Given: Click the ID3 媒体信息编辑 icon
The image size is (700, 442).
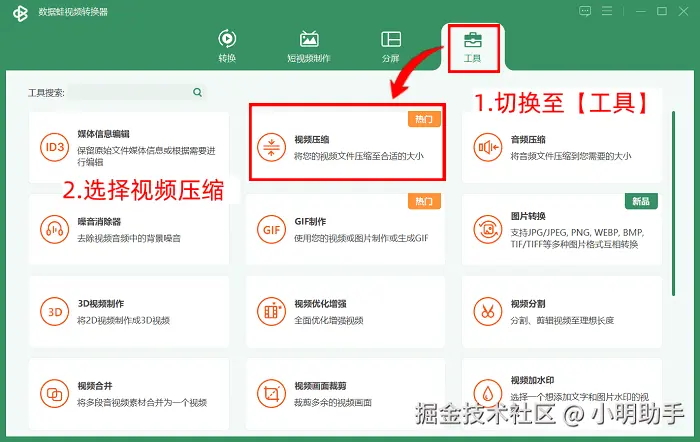Looking at the screenshot, I should coord(54,147).
